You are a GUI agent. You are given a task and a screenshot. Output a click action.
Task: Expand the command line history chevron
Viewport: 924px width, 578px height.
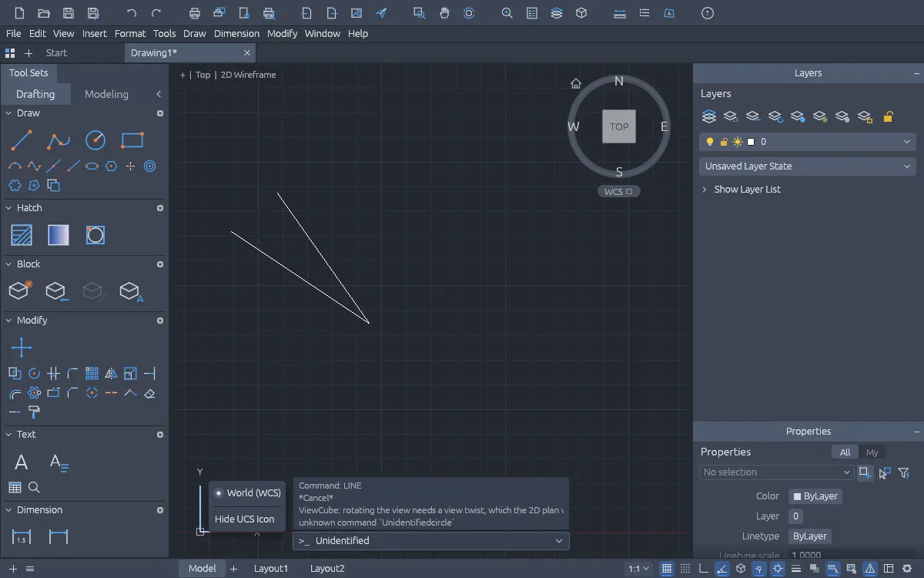pyautogui.click(x=559, y=541)
